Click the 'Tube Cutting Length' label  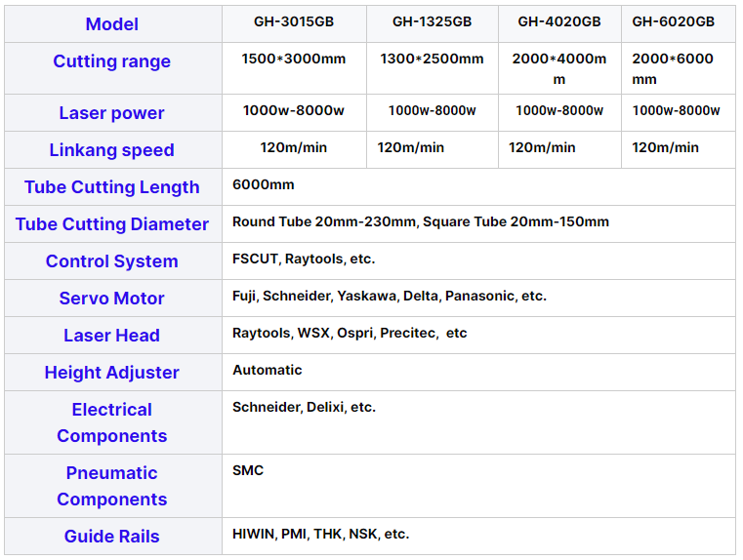point(112,187)
